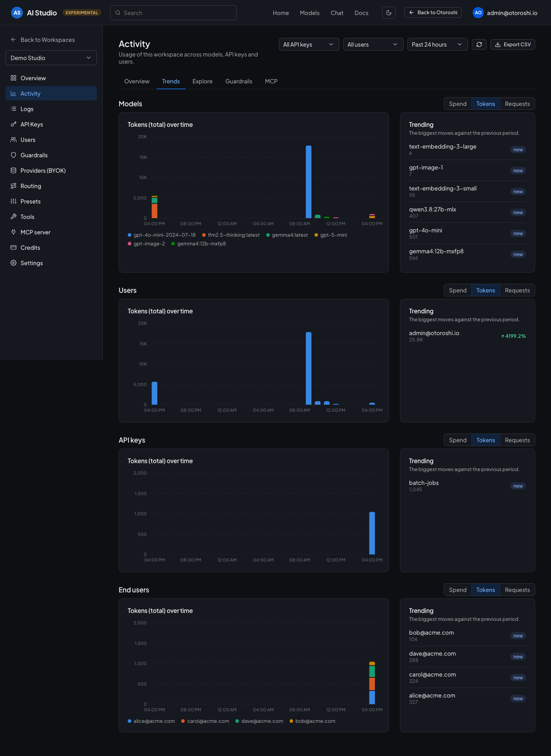Viewport: 551px width, 756px height.
Task: Click the Activity chart icon in sidebar
Action: [x=13, y=93]
